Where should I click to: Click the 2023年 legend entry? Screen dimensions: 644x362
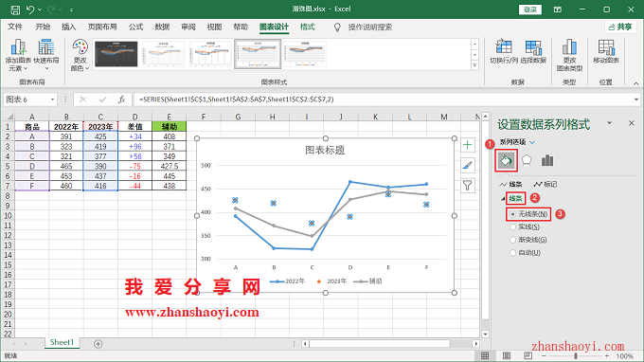331,281
